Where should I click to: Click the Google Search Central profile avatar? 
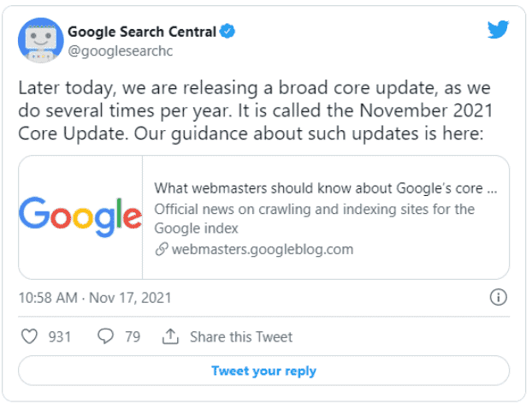point(39,39)
